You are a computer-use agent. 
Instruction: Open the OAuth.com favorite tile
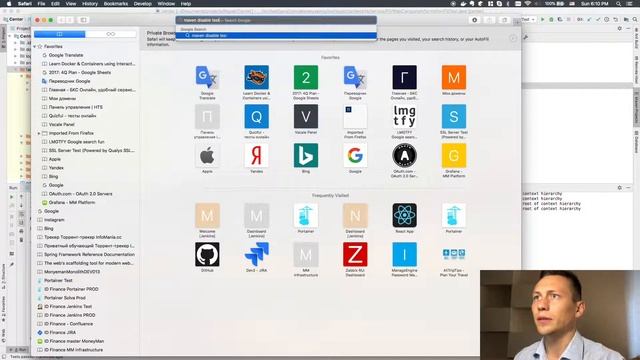pyautogui.click(x=404, y=156)
